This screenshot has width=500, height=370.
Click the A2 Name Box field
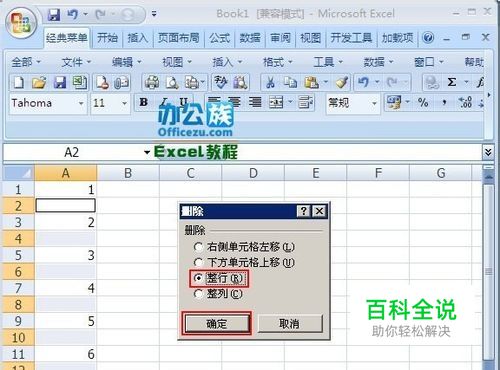click(x=72, y=153)
